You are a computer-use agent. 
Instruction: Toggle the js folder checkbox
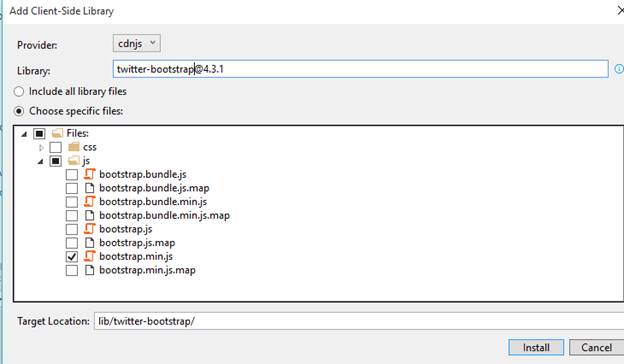[55, 161]
